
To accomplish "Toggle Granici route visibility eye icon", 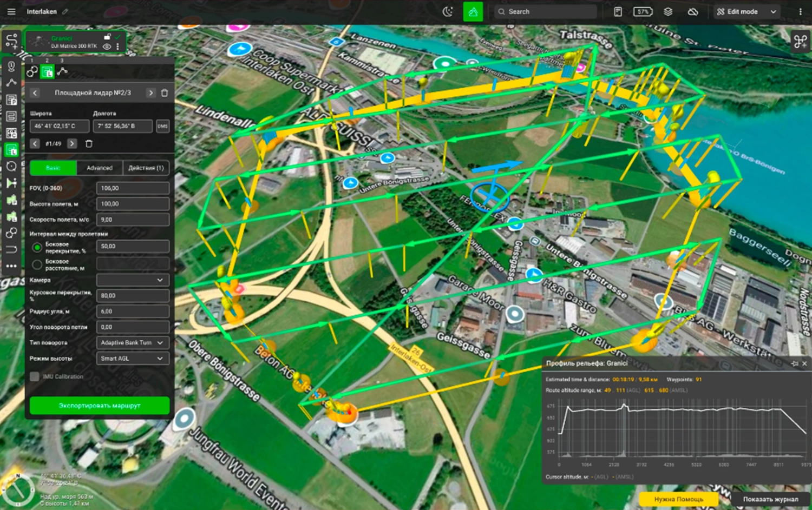I will pos(107,47).
